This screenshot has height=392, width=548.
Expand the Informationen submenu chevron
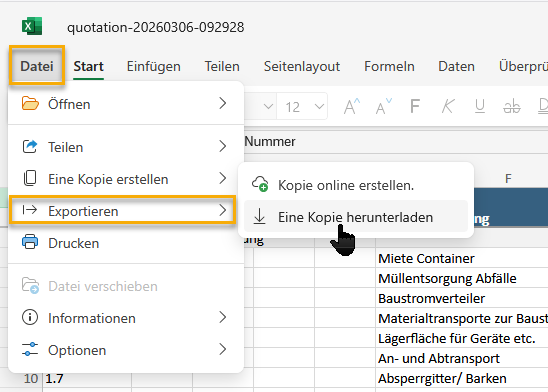223,317
